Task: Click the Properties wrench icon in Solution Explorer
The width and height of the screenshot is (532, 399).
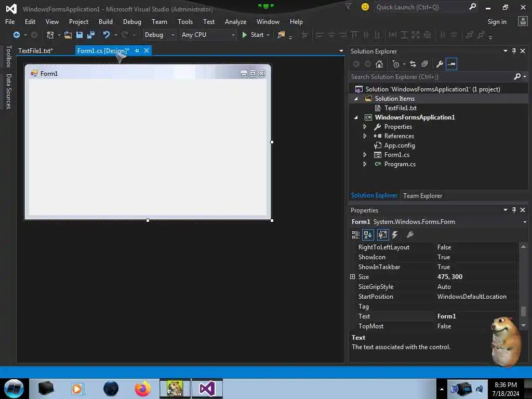Action: [440, 64]
